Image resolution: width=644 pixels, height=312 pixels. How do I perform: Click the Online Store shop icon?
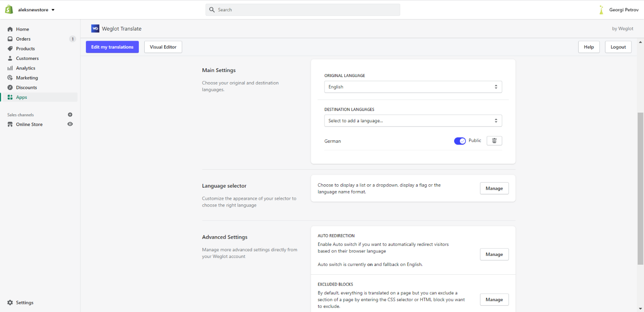point(10,124)
